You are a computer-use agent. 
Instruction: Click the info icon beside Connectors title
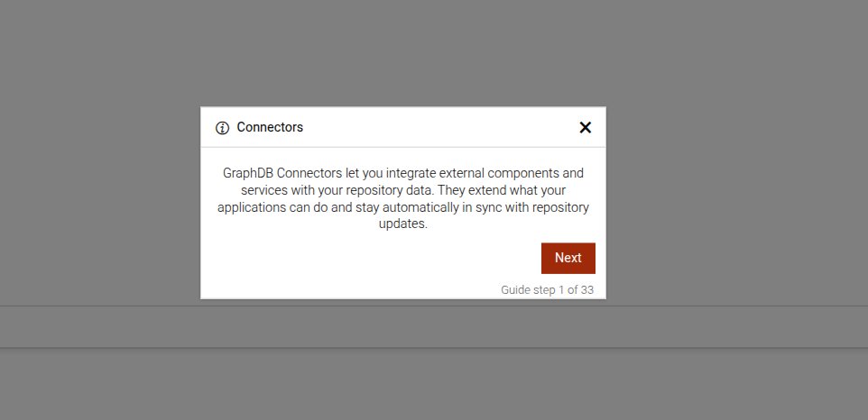point(222,128)
